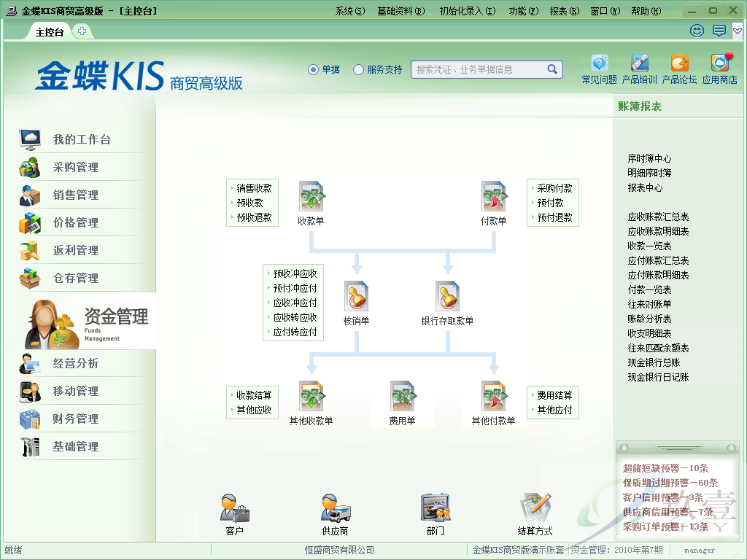This screenshot has width=747, height=560.
Task: Open the 其他收款单 icon
Action: pos(311,396)
